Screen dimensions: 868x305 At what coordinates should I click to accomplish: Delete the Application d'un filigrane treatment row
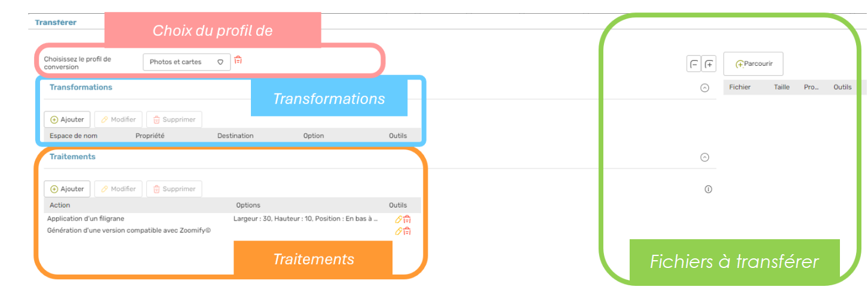pyautogui.click(x=407, y=219)
